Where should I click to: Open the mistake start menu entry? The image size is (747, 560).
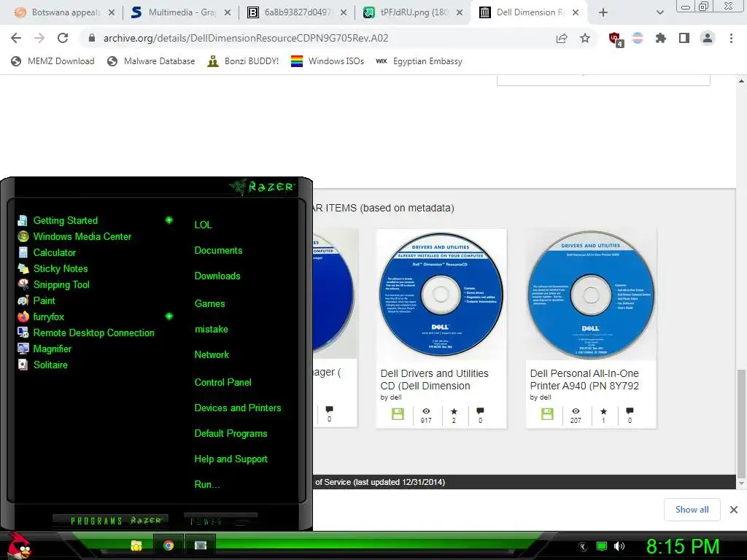tap(211, 329)
